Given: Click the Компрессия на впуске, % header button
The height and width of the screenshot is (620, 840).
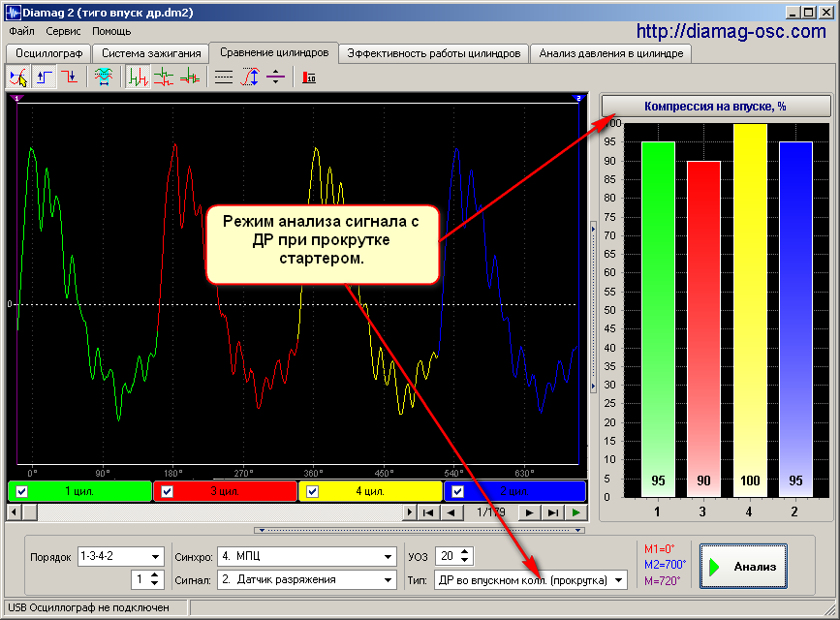Looking at the screenshot, I should click(716, 107).
